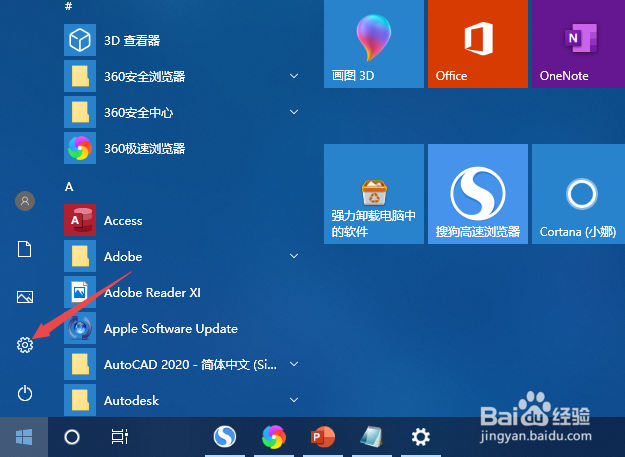Open the 画图 3D tile
The height and width of the screenshot is (457, 625).
click(374, 44)
